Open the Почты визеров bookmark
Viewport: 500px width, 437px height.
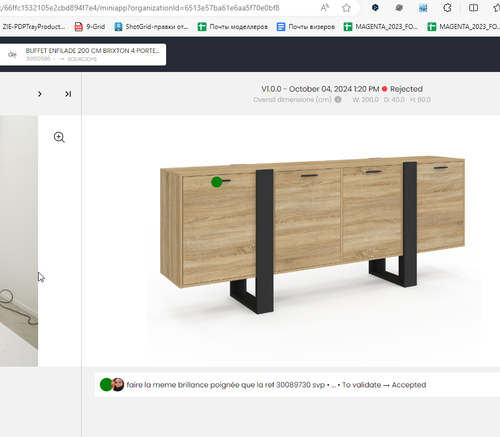(x=306, y=27)
